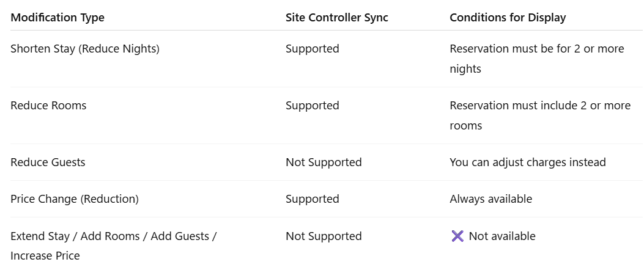Viewport: 644px width, 273px height.
Task: Click the 2 or more nights condition text
Action: click(537, 59)
